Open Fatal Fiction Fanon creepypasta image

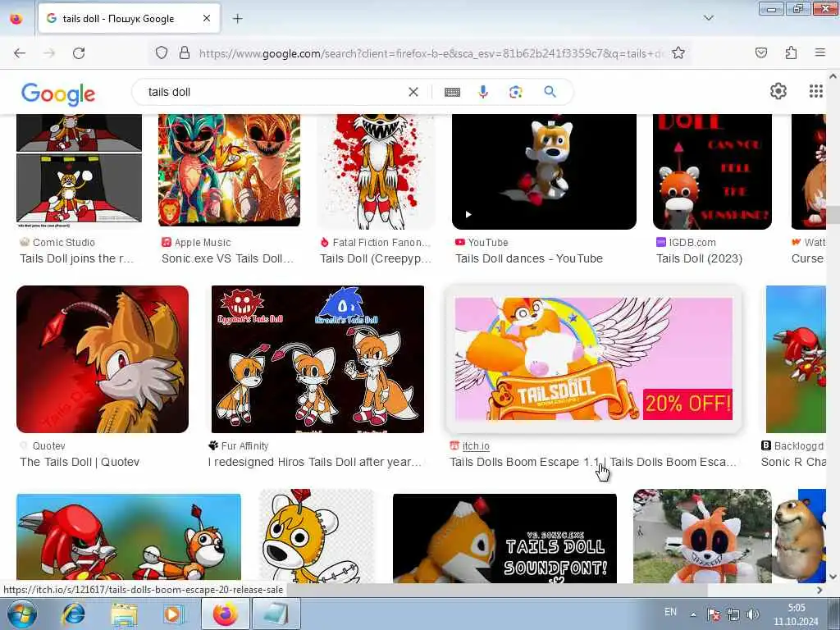376,171
